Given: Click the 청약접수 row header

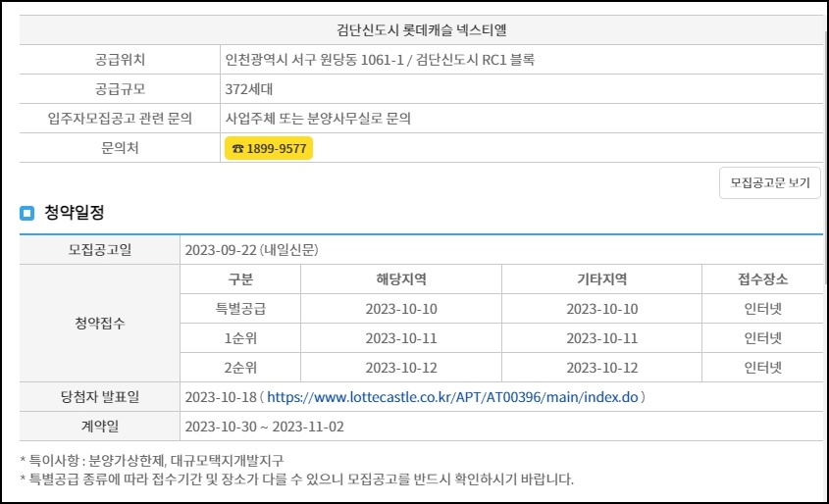Looking at the screenshot, I should [x=100, y=323].
